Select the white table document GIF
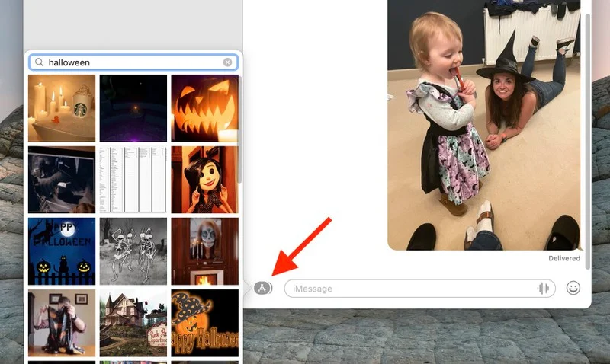The width and height of the screenshot is (610, 364). point(133,180)
